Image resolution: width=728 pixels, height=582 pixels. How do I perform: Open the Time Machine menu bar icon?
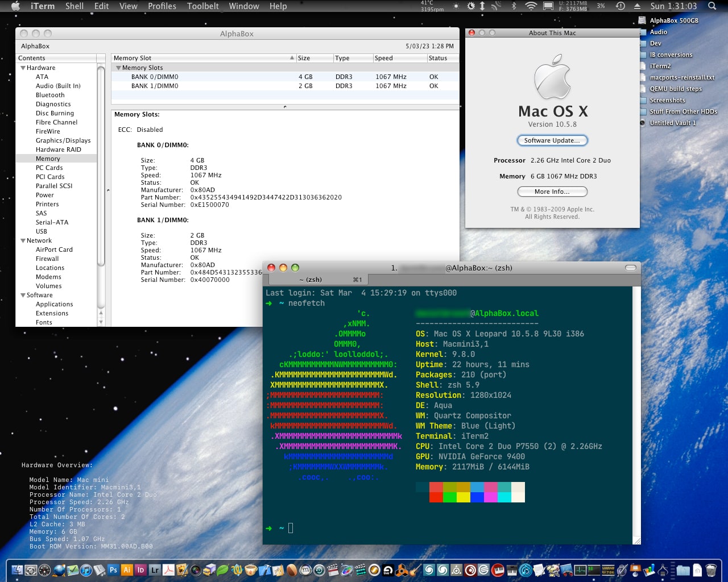(x=621, y=6)
